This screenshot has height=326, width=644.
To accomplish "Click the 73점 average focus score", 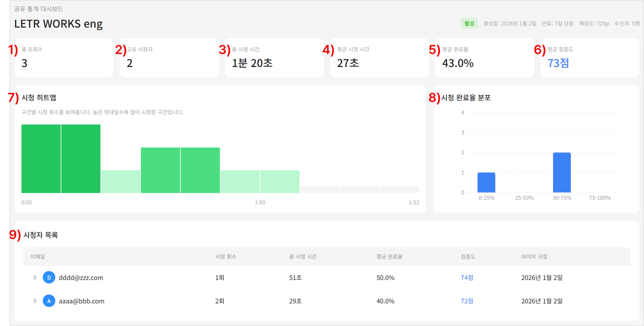I will click(x=558, y=63).
